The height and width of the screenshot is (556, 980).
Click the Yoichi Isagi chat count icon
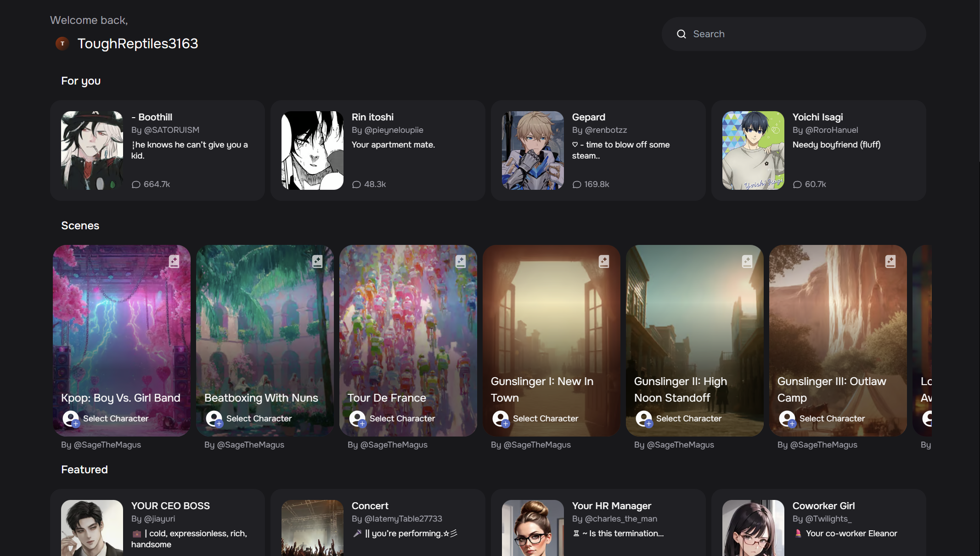pyautogui.click(x=797, y=184)
